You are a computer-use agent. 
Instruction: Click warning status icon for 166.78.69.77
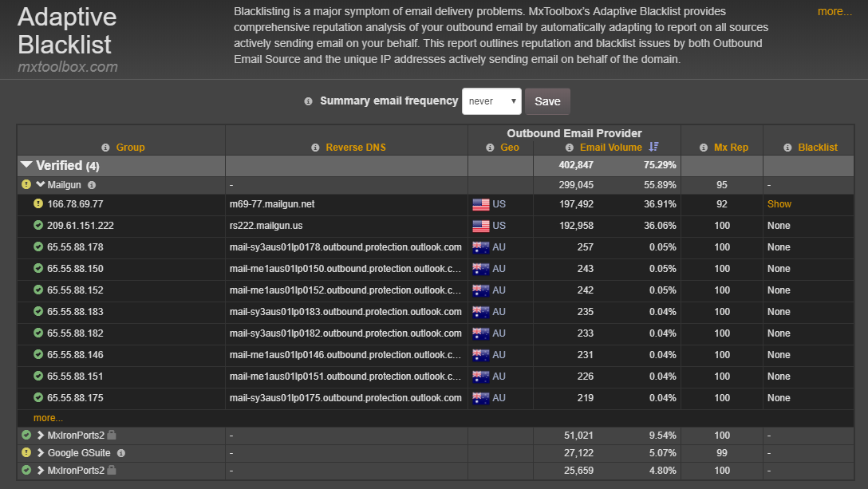(x=38, y=203)
